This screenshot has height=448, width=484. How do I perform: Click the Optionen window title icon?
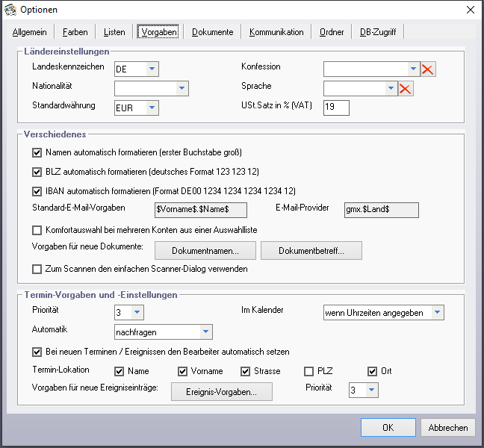click(x=10, y=10)
